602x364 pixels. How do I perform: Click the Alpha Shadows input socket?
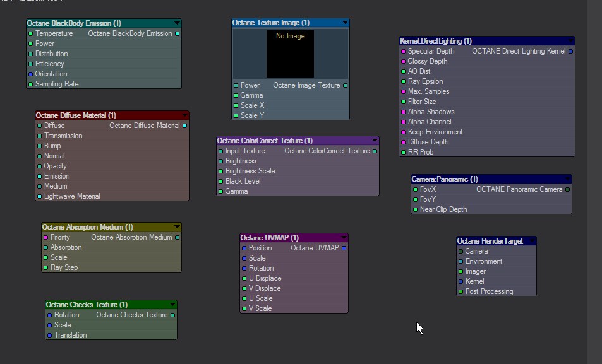[403, 112]
